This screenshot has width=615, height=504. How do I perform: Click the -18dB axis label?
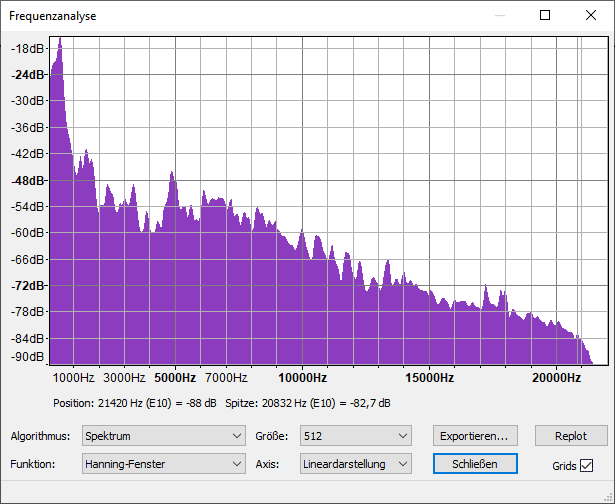click(x=27, y=49)
